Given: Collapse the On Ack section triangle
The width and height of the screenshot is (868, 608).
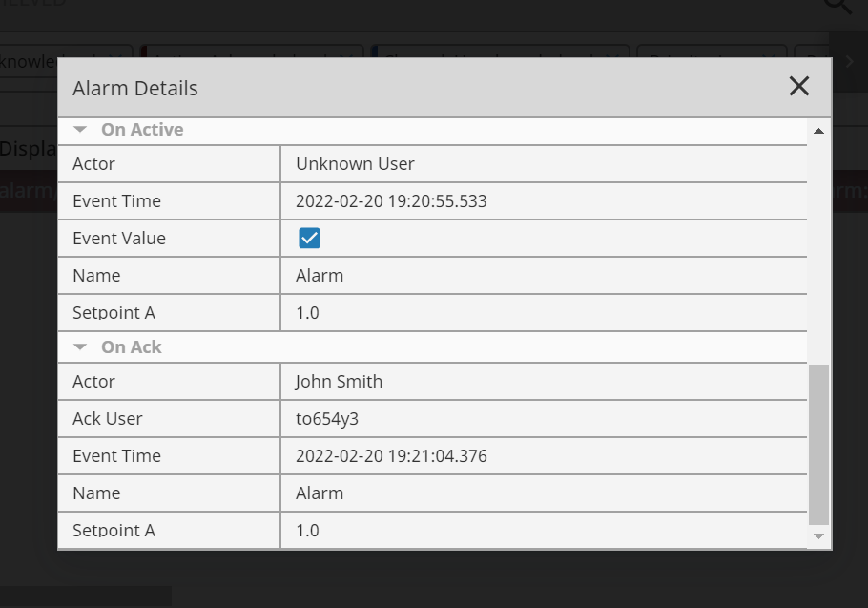Looking at the screenshot, I should pos(80,347).
